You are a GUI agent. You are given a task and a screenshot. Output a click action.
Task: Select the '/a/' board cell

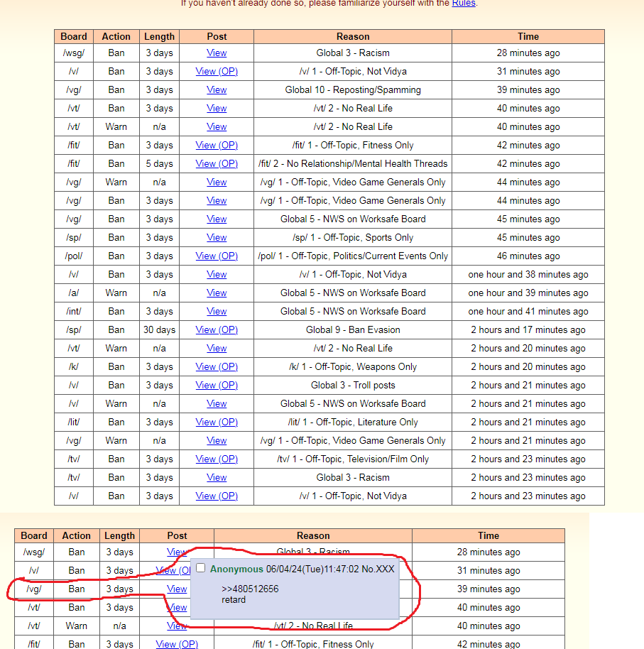click(74, 293)
